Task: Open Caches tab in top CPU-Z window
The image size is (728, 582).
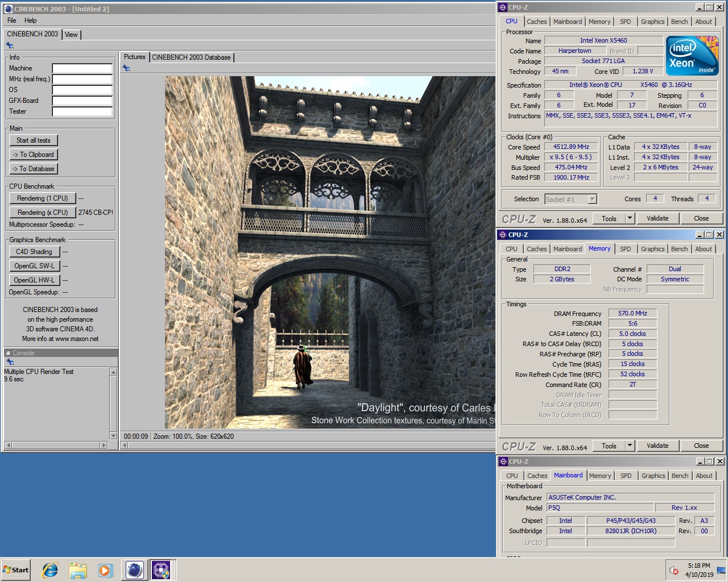Action: pyautogui.click(x=536, y=22)
